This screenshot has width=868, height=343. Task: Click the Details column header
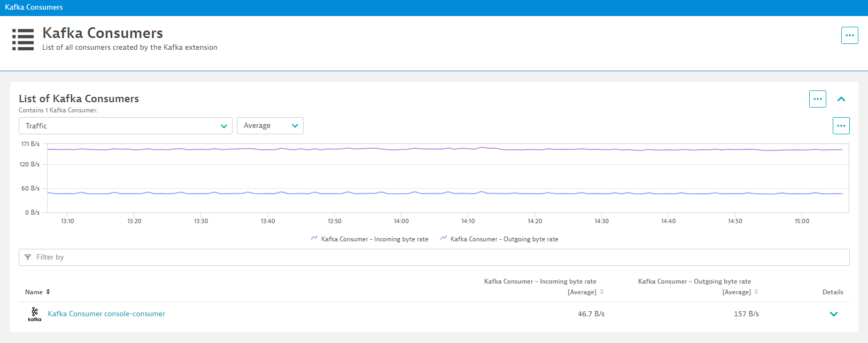pos(833,292)
